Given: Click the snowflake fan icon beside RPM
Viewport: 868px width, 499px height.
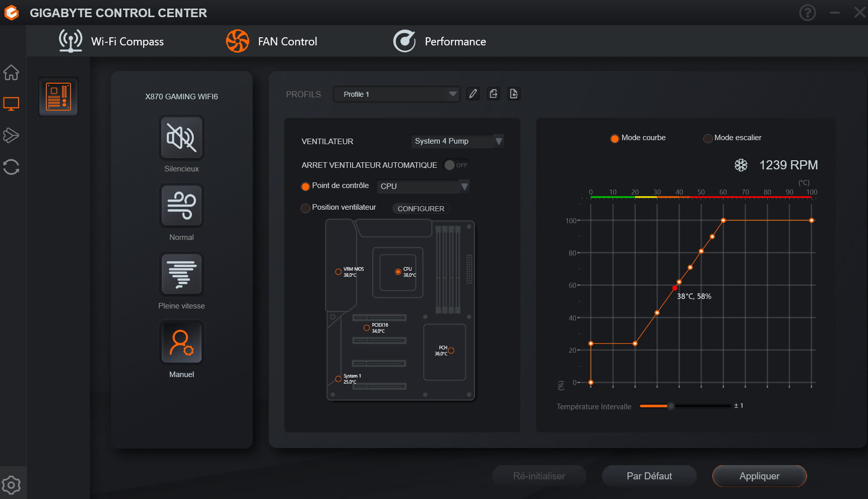Looking at the screenshot, I should (x=741, y=165).
